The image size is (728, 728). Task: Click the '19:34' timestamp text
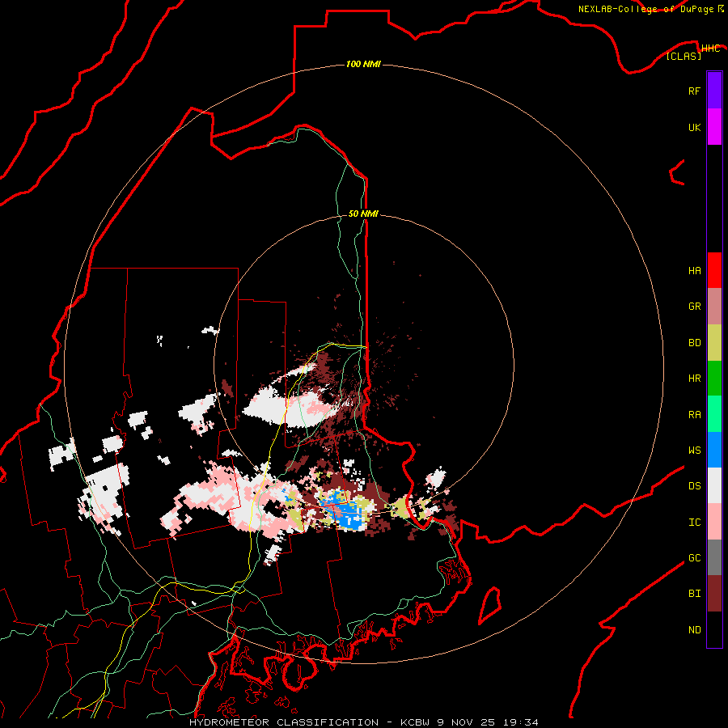[x=520, y=722]
